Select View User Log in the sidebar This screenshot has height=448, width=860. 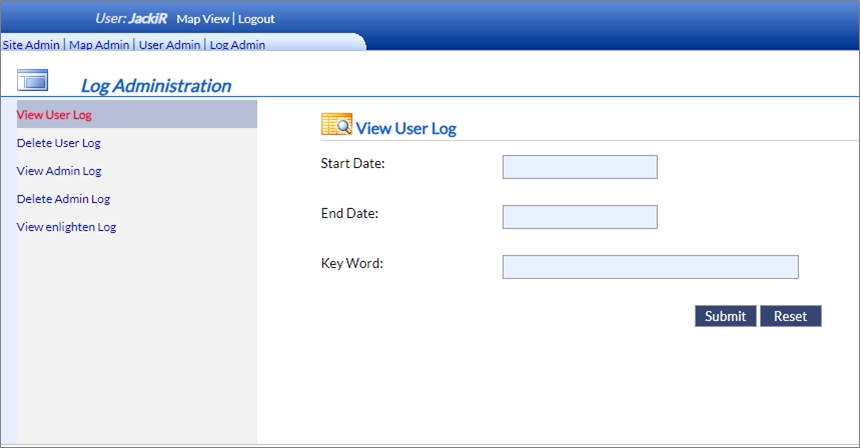tap(54, 115)
